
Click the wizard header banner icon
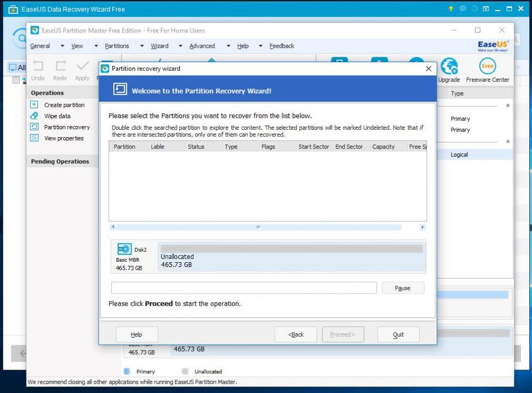tap(120, 89)
